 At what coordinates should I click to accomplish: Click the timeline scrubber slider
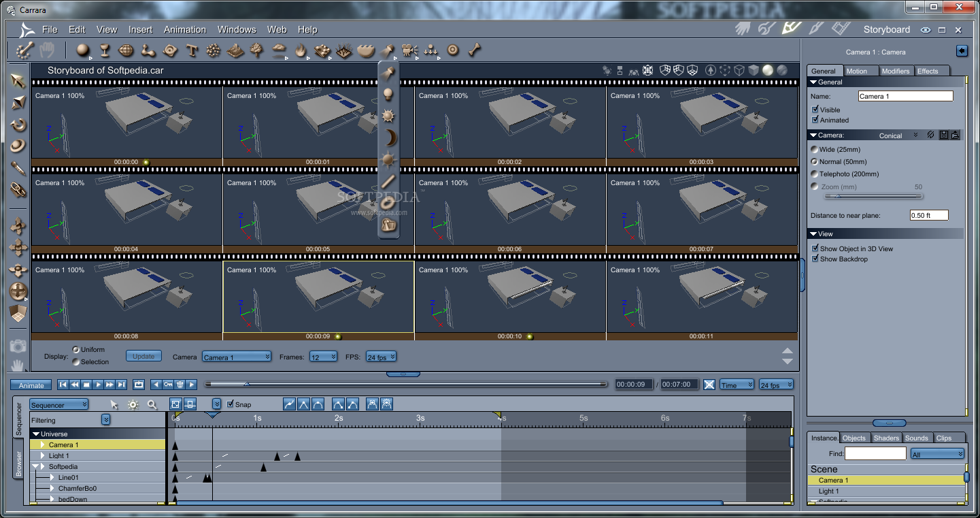405,384
